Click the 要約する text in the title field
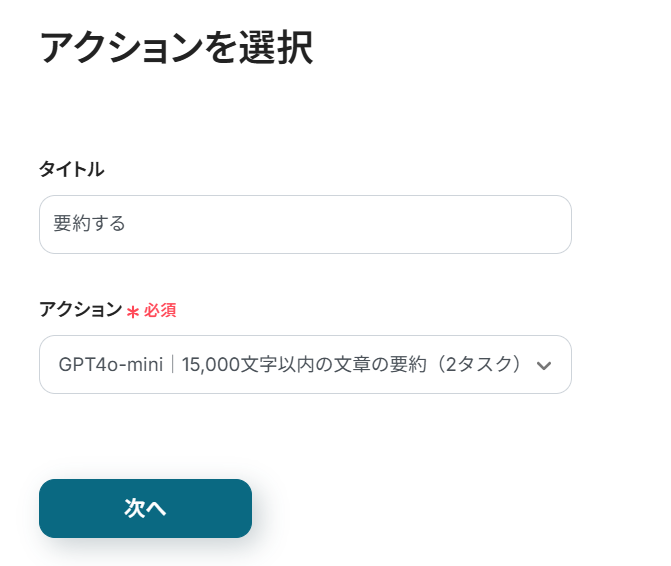Screen dimensions: 671x566 pos(90,224)
